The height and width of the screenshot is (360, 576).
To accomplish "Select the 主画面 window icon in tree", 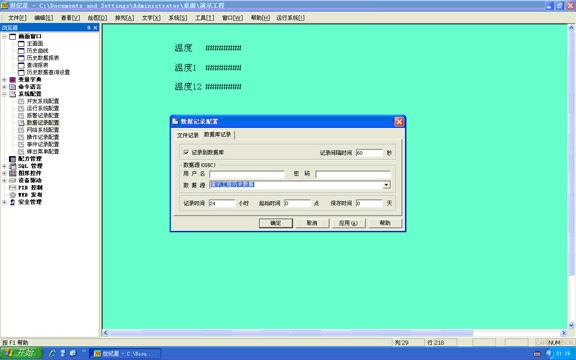I will (x=21, y=44).
